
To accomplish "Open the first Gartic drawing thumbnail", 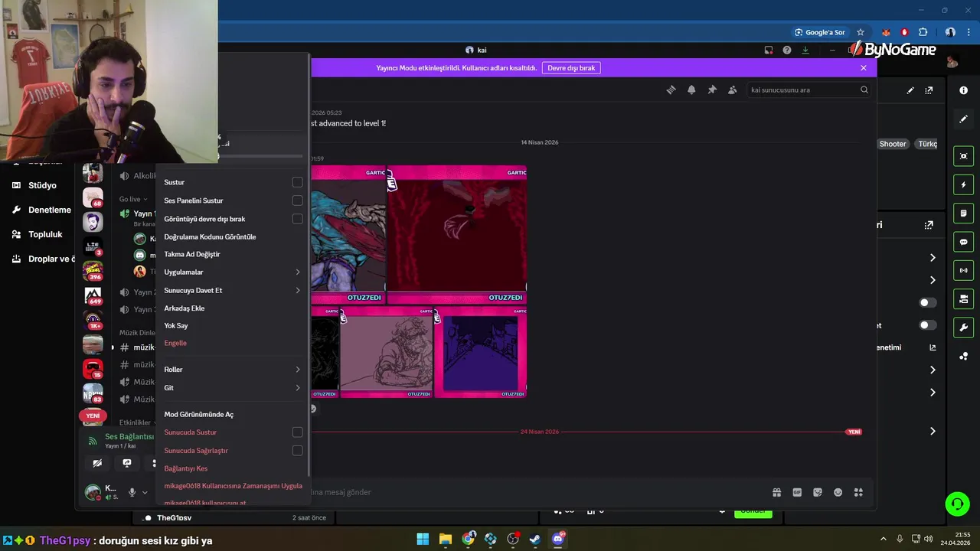I will click(x=348, y=235).
